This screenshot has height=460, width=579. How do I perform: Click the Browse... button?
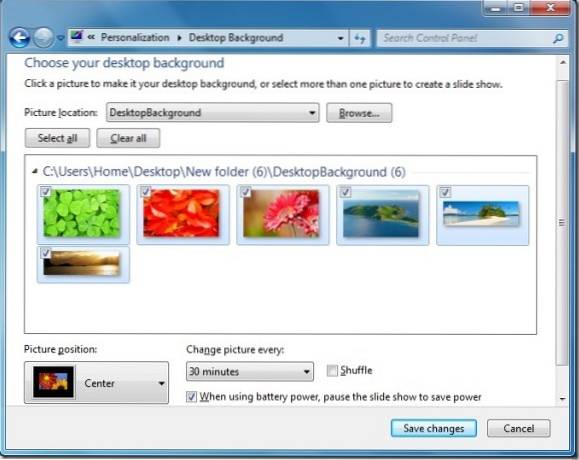(x=359, y=113)
